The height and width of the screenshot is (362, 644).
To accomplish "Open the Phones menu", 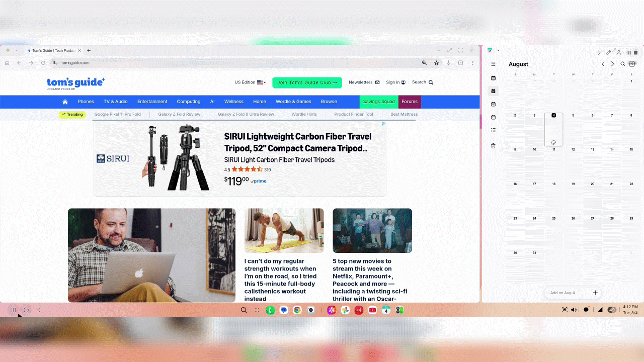I will 86,102.
